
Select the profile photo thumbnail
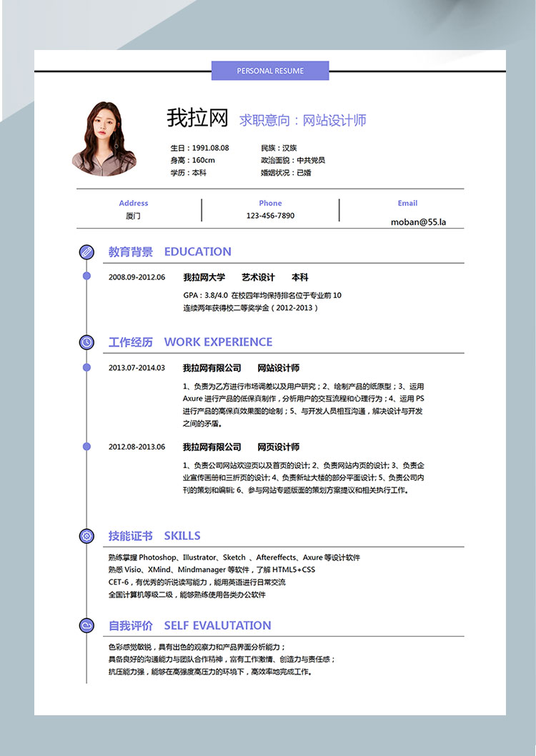point(104,139)
